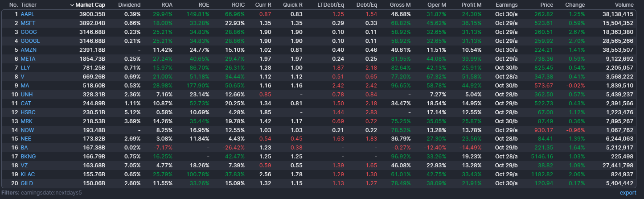Image resolution: width=644 pixels, height=199 pixels.
Task: Select AAPL market cap 3900.35B
Action: pyautogui.click(x=92, y=14)
